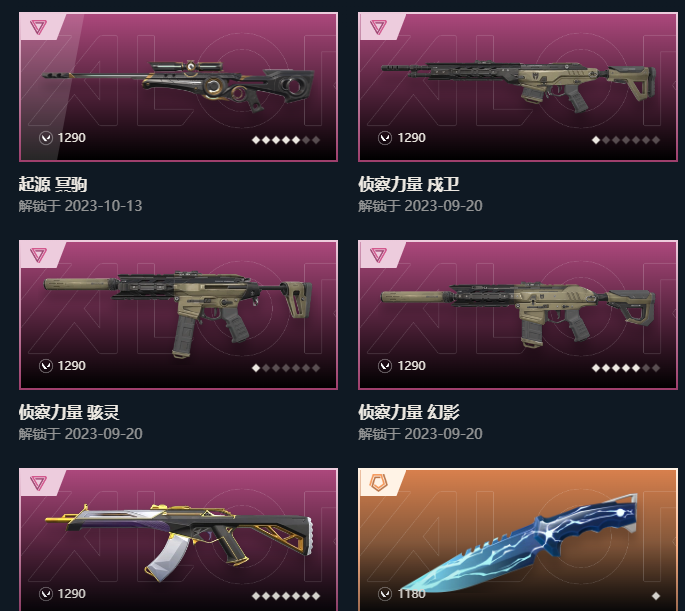This screenshot has width=685, height=611.
Task: Click the tier badge on 侦察力量 骇灵 card
Action: point(38,255)
